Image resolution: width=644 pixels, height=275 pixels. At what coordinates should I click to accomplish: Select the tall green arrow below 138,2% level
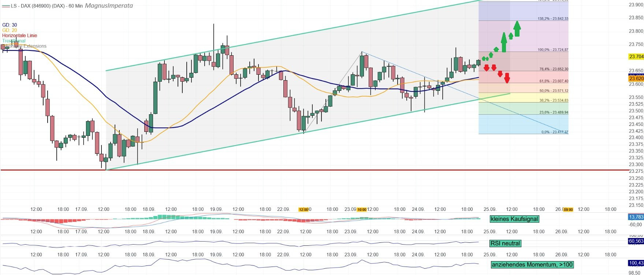504,42
